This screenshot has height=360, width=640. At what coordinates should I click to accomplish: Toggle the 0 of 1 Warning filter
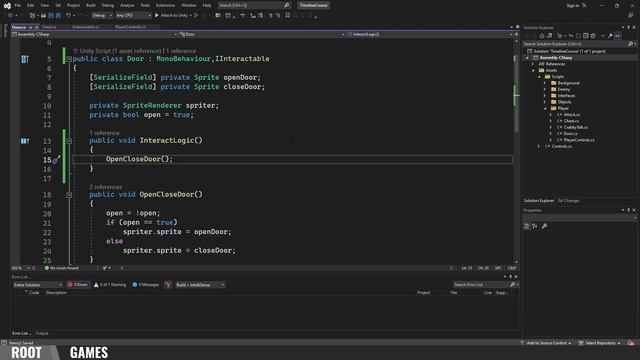[110, 284]
